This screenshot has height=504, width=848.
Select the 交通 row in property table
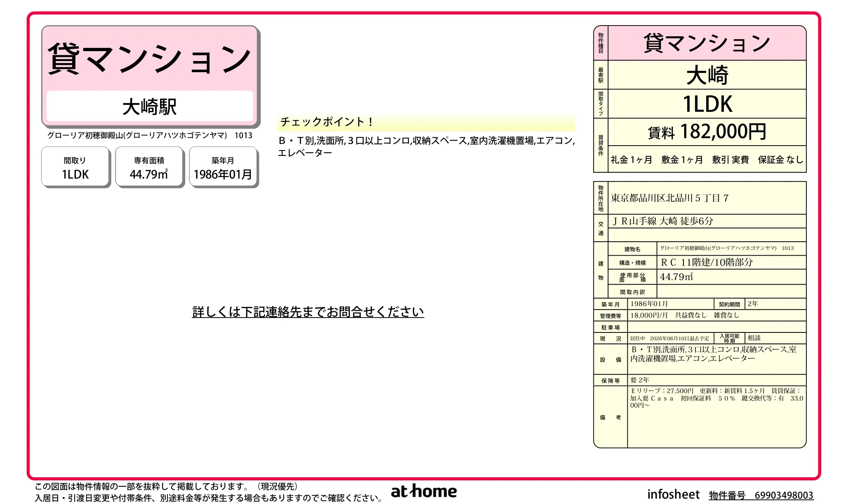601,227
